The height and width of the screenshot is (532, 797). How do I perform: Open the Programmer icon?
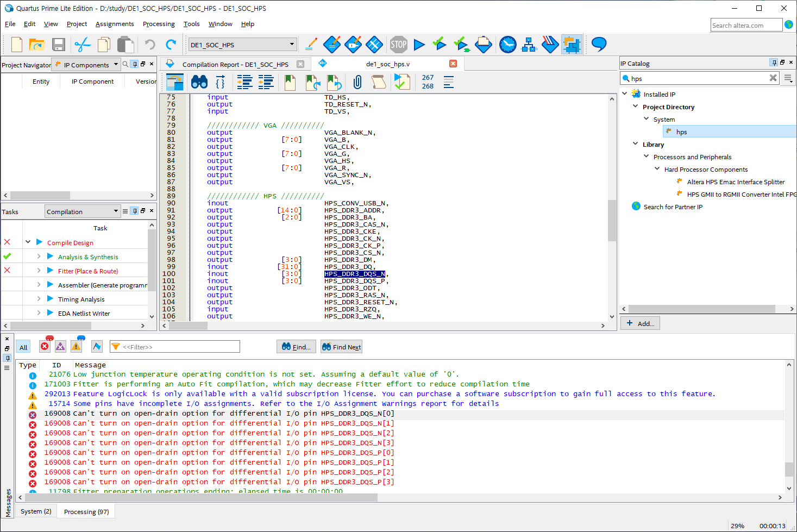pos(550,45)
